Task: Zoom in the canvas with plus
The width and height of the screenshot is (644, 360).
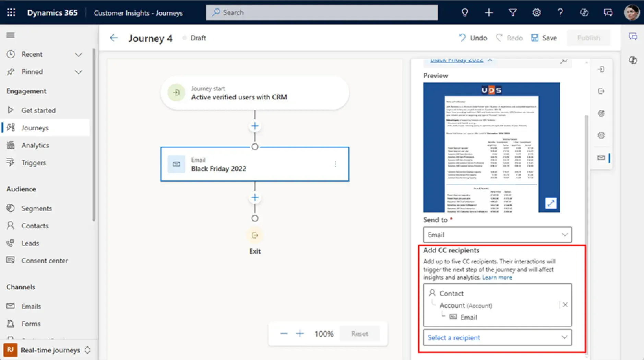Action: [x=300, y=334]
